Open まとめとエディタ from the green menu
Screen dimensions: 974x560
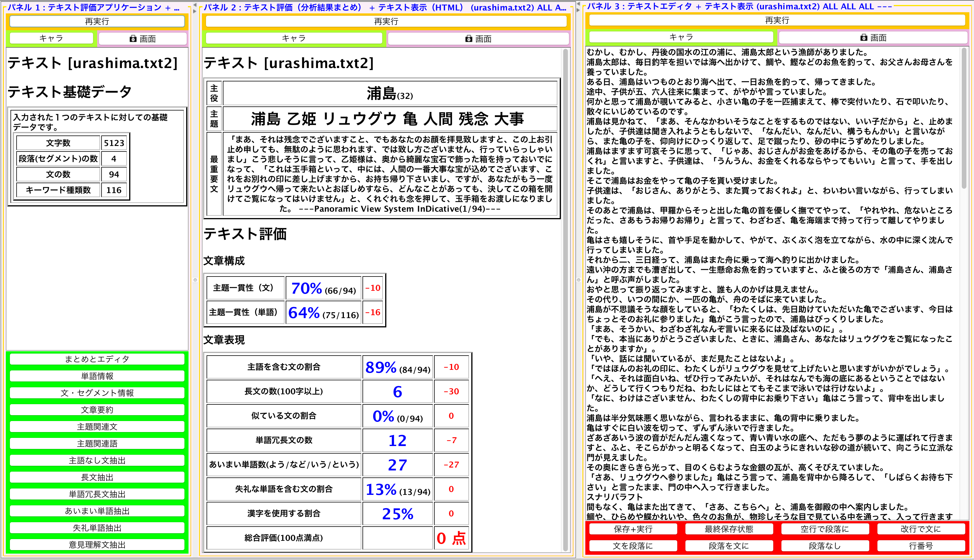97,359
